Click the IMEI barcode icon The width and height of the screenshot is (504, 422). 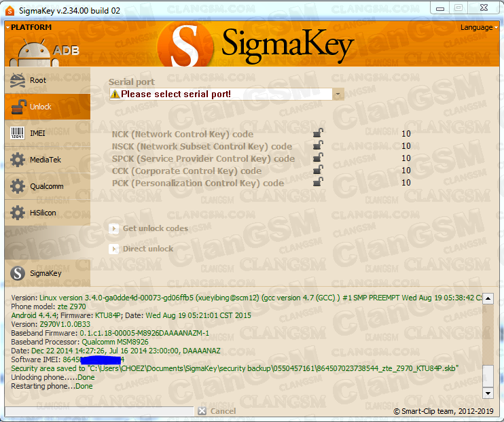(18, 133)
